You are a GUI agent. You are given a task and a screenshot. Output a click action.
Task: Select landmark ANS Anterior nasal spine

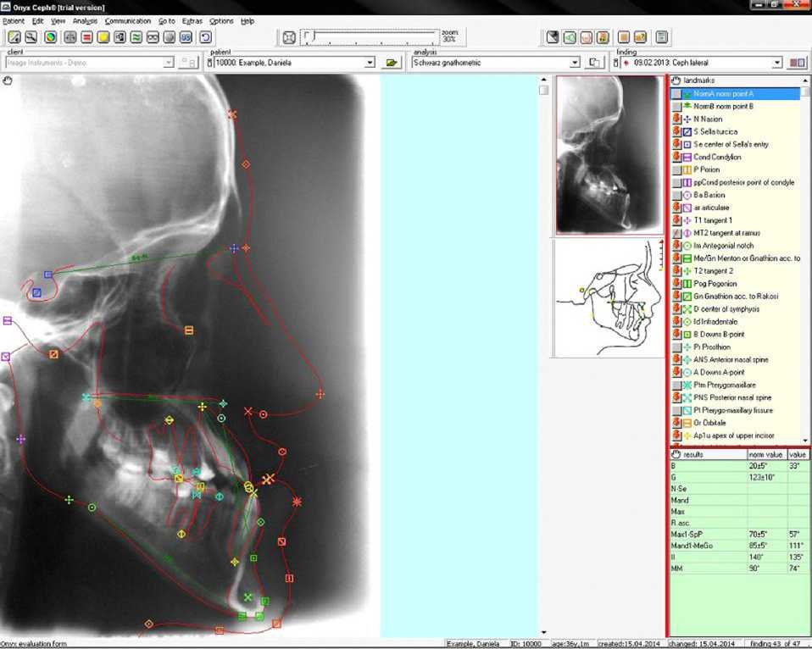731,360
